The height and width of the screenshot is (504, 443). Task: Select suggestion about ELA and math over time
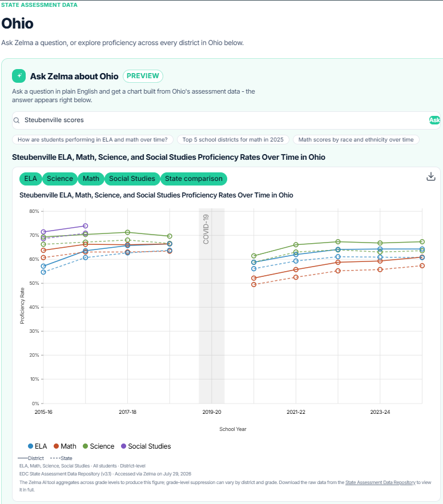click(x=92, y=140)
